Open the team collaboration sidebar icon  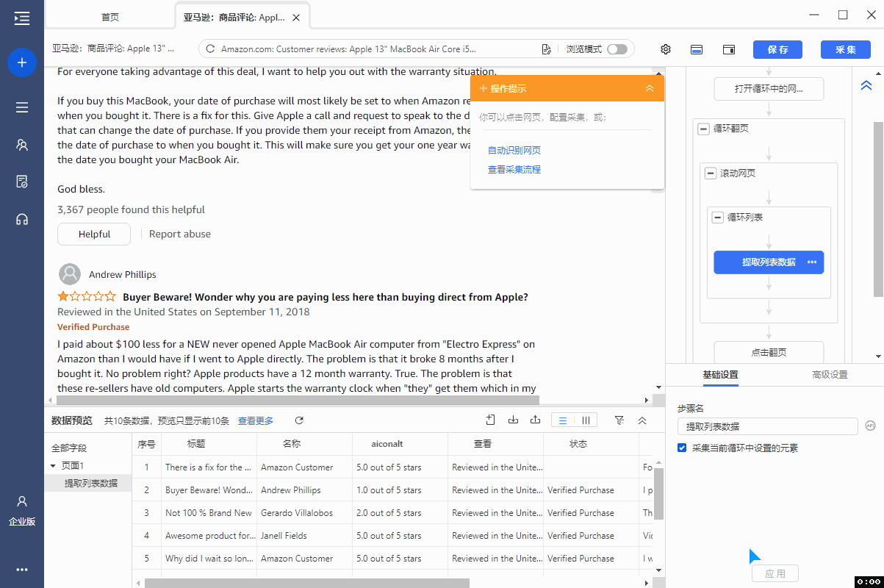[22, 145]
